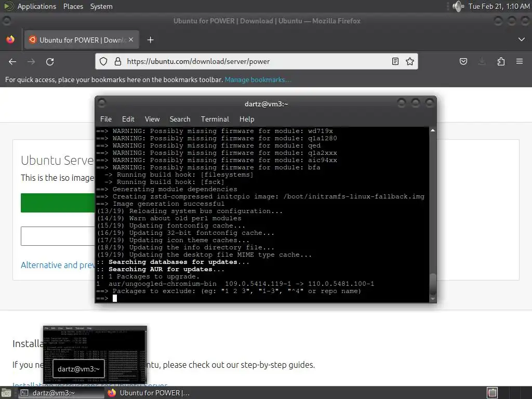Bookmark this page with the star icon

(x=410, y=61)
